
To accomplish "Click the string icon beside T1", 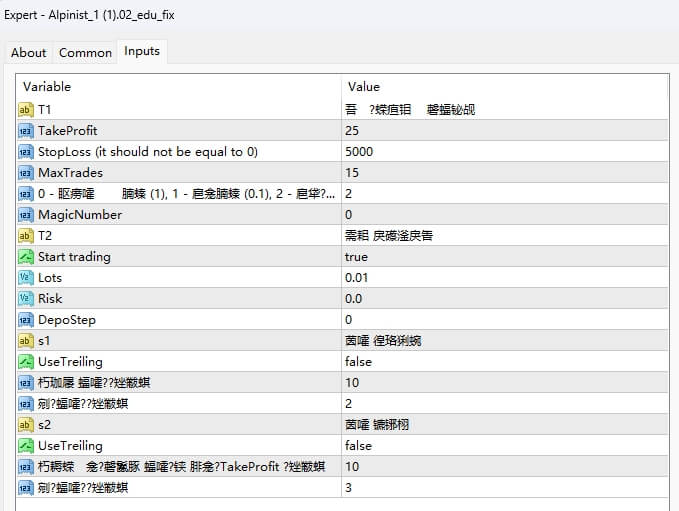I will coord(26,110).
